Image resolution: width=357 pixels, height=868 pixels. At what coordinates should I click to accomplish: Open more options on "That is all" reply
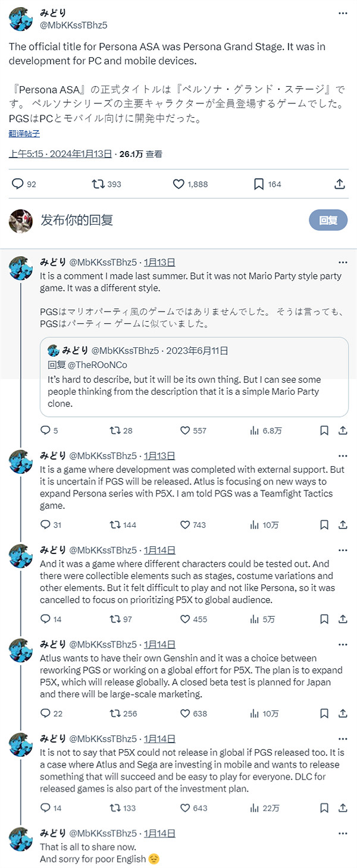click(x=343, y=834)
